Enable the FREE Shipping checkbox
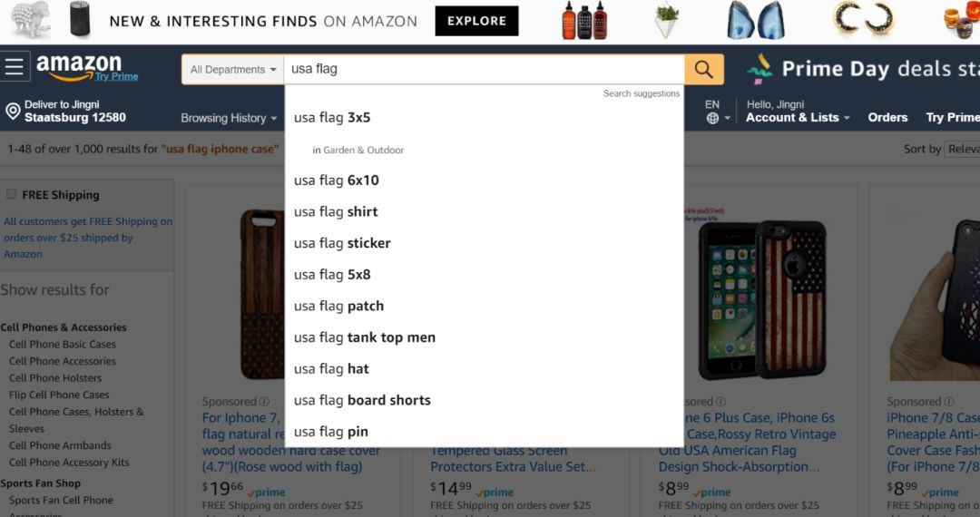Viewport: 980px width, 517px height. 11,194
